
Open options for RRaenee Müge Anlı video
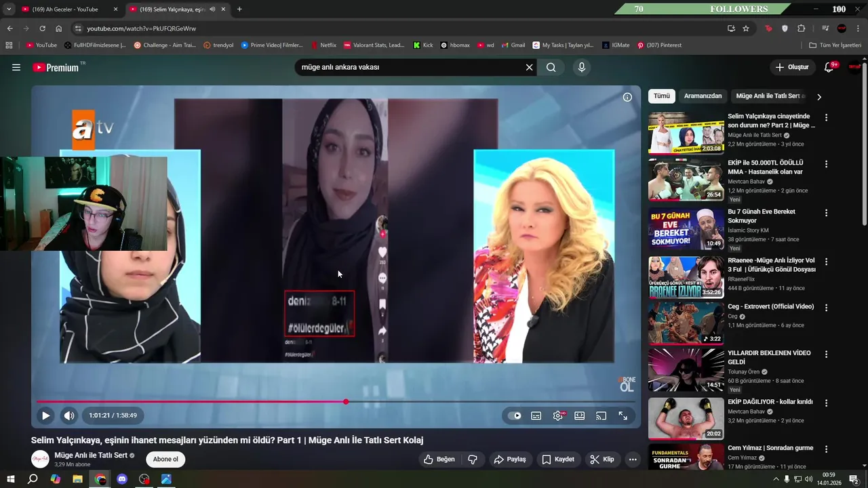click(826, 260)
